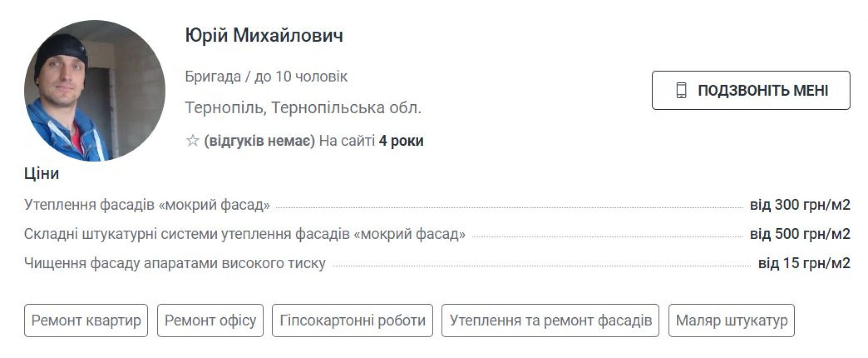Image resolution: width=868 pixels, height=358 pixels.
Task: Click the Утеплення фасадів «мокрий фасад» service
Action: click(147, 205)
